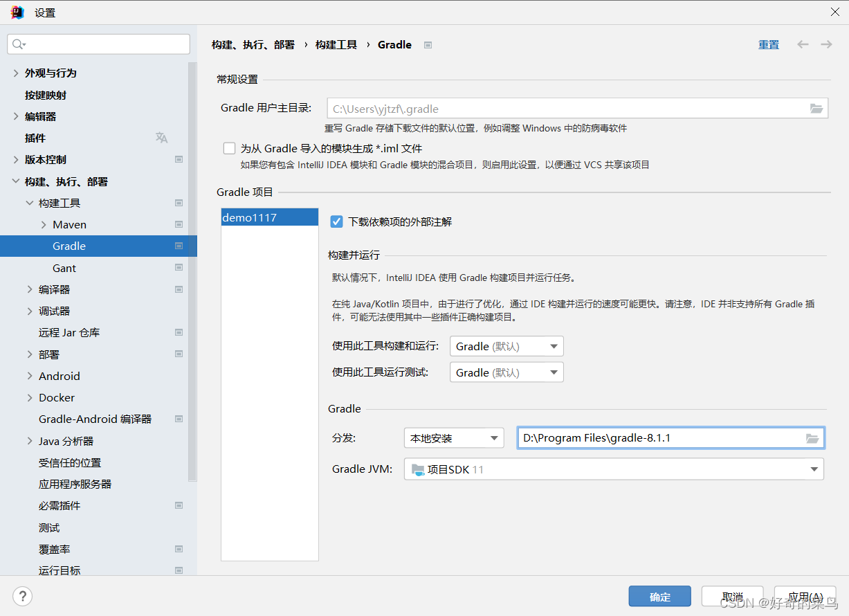Click the search magnifier icon in settings search
This screenshot has width=849, height=616.
pos(19,44)
